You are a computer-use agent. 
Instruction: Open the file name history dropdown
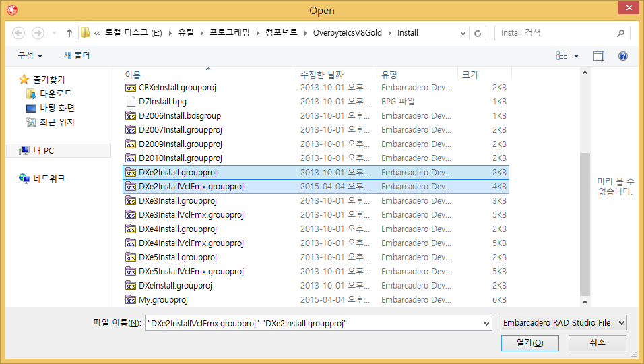[486, 324]
